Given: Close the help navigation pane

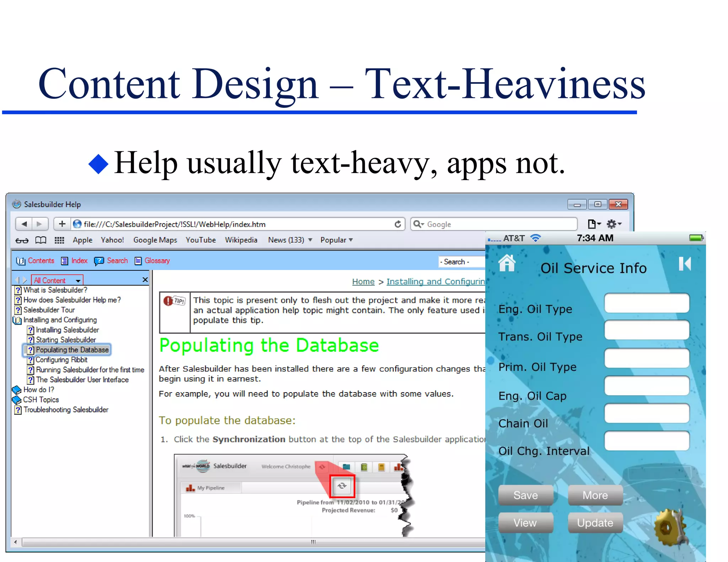Looking at the screenshot, I should (x=145, y=280).
